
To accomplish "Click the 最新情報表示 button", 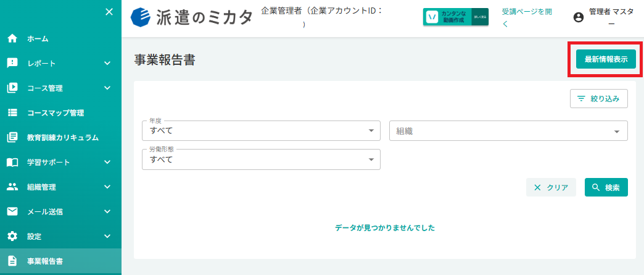I will (606, 59).
